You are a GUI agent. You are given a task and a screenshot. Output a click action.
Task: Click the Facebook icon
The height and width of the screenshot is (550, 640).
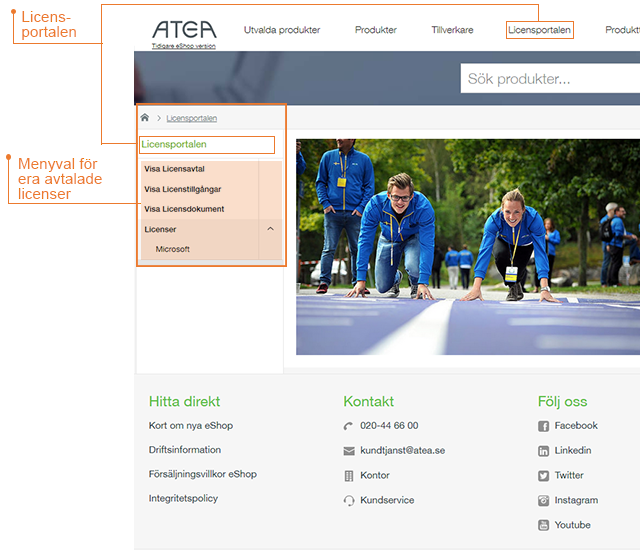click(544, 426)
